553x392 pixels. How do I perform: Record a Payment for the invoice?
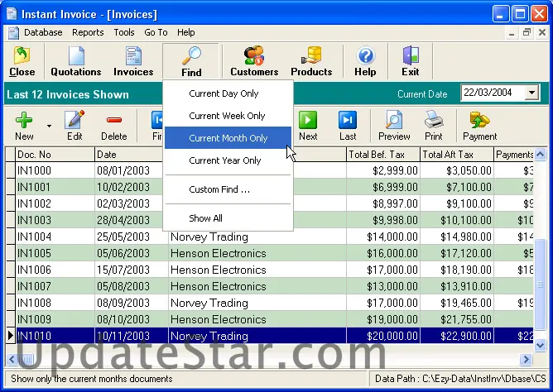[x=479, y=126]
